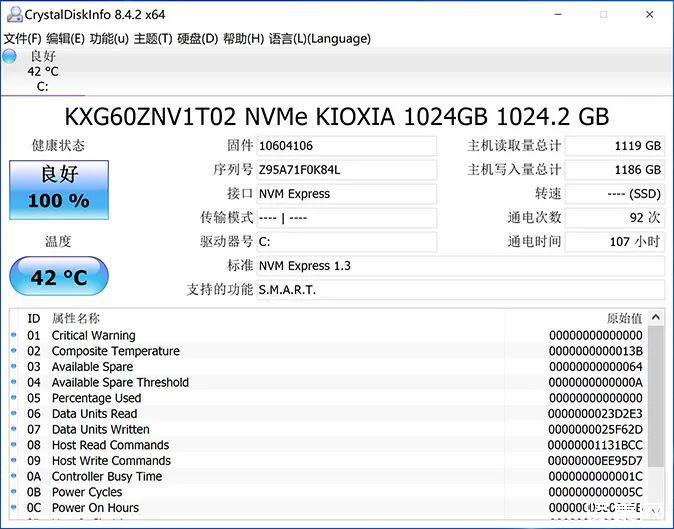Click the attribute list vertical scrollbar thumb
This screenshot has width=674, height=529.
(656, 396)
